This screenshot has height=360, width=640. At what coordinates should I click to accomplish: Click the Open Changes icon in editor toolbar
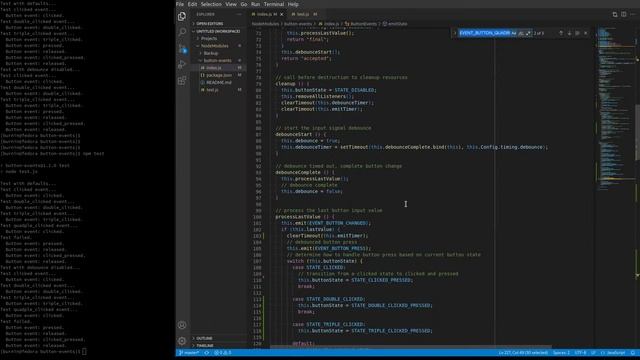pos(615,14)
